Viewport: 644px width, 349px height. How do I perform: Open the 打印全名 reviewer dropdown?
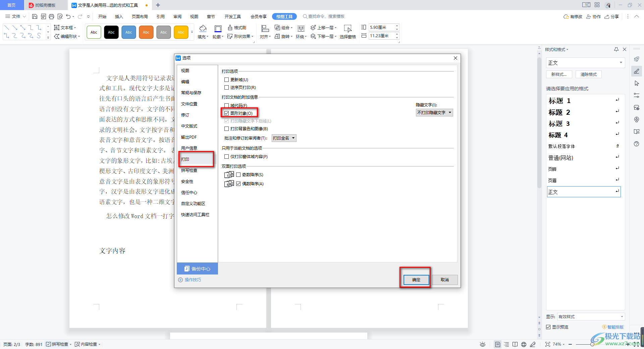click(284, 138)
